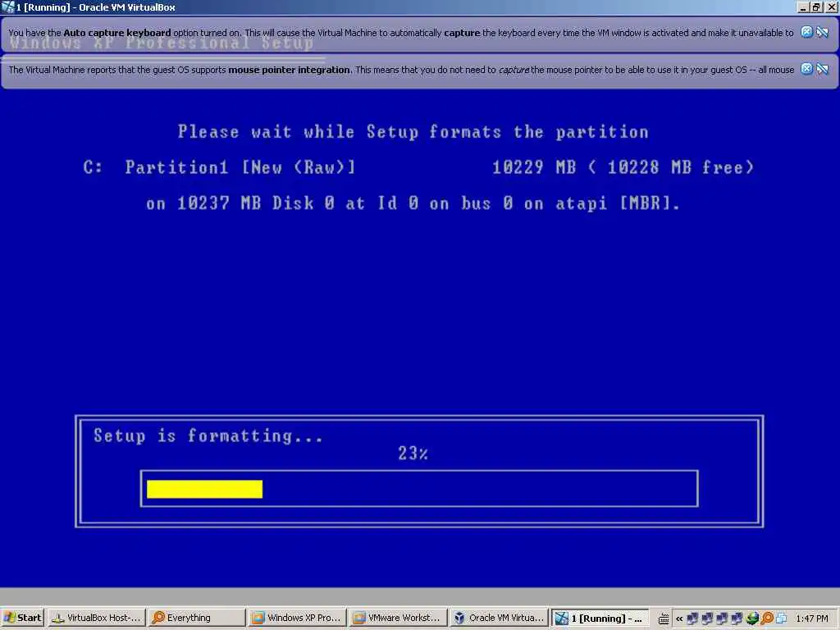
Task: Click the 23% progress text
Action: click(413, 453)
